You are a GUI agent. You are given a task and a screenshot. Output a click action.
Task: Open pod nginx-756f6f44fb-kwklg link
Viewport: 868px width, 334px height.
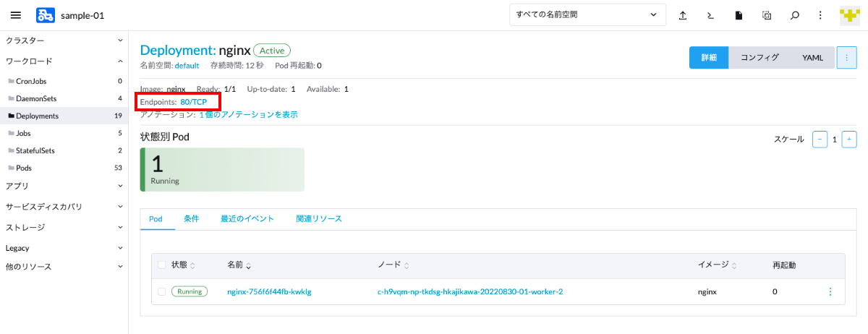point(269,292)
